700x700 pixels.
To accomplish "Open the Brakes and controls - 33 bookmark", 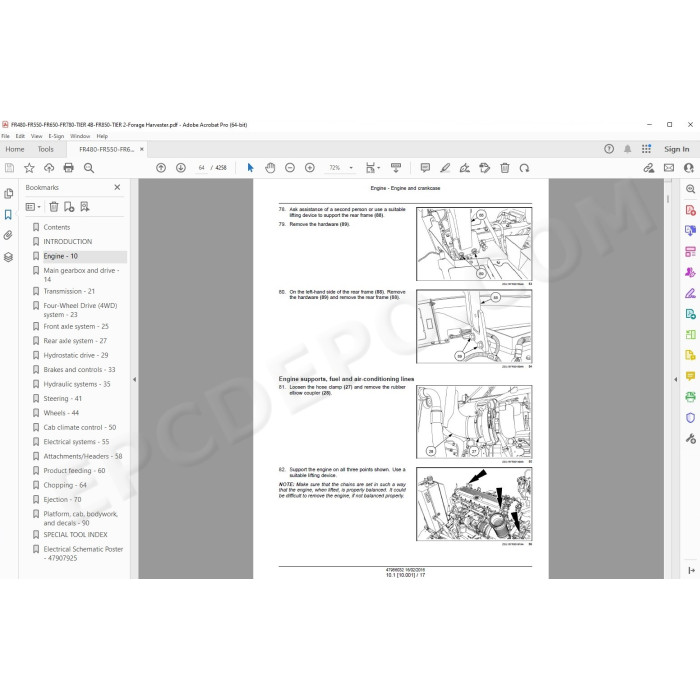I will [79, 370].
